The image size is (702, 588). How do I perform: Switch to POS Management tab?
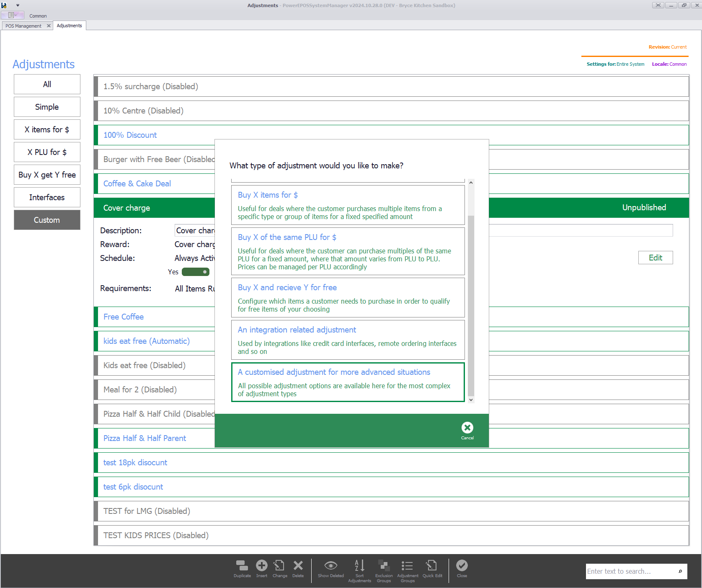pos(23,26)
